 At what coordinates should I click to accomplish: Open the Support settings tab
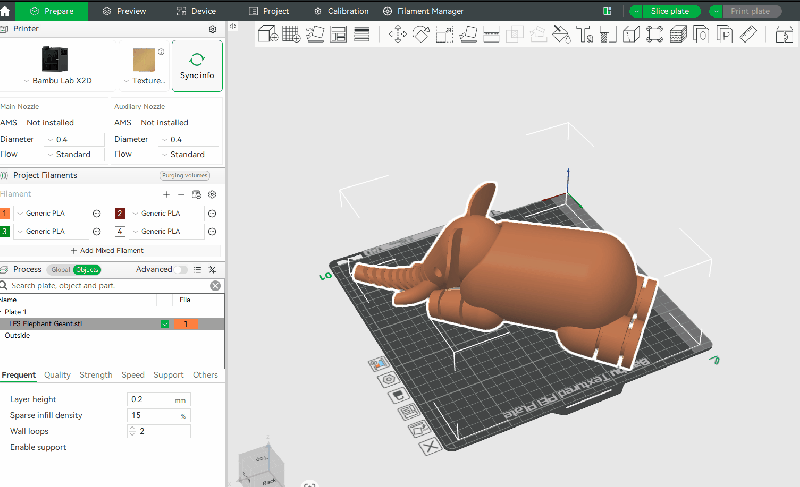pyautogui.click(x=168, y=375)
